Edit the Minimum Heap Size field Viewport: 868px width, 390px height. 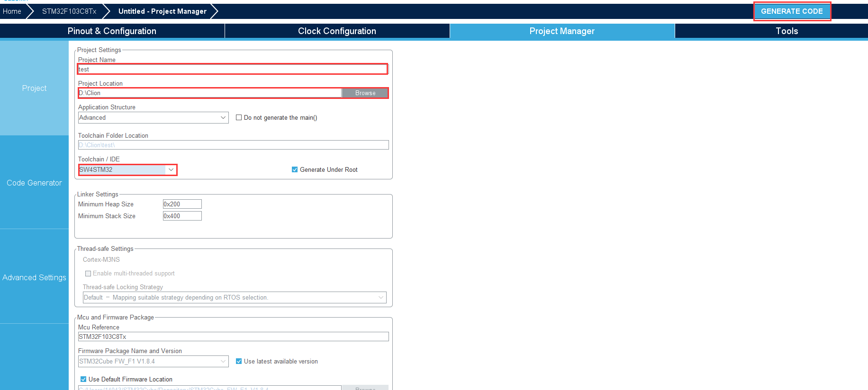182,204
